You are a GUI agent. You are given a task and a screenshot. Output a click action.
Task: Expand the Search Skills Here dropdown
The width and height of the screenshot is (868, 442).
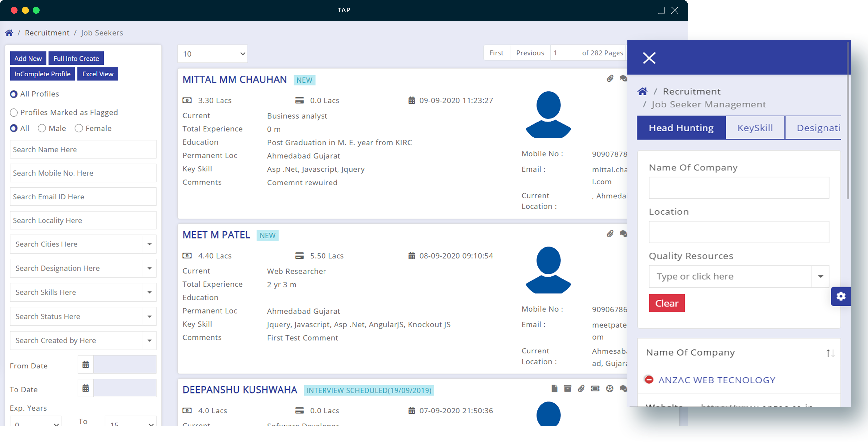click(x=149, y=292)
